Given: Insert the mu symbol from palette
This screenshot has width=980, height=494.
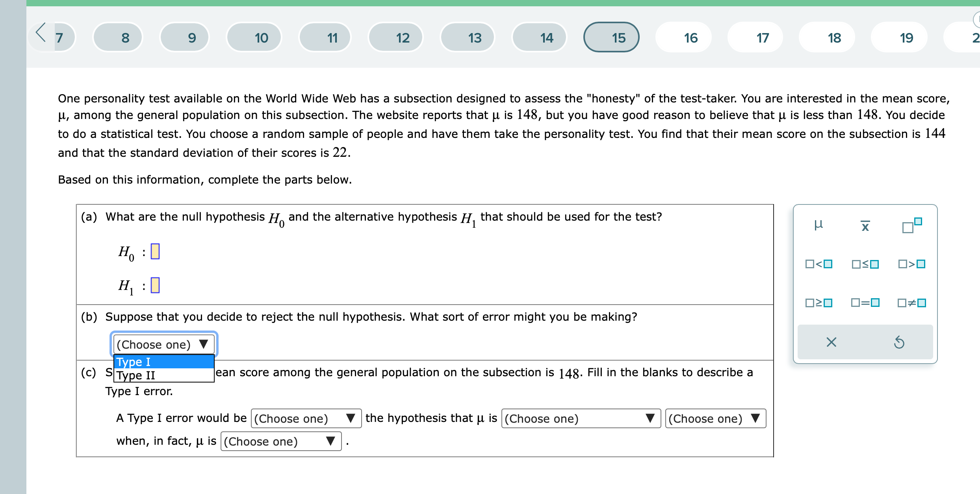Looking at the screenshot, I should pyautogui.click(x=819, y=225).
